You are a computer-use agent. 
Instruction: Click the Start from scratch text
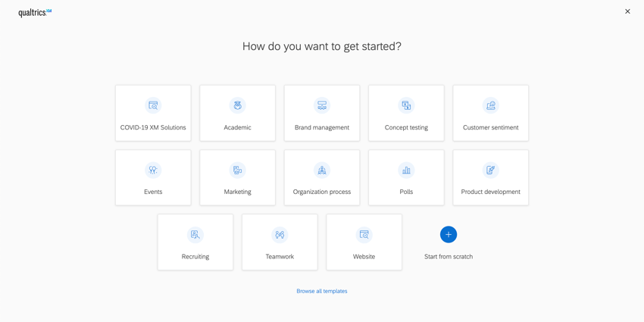pos(449,257)
